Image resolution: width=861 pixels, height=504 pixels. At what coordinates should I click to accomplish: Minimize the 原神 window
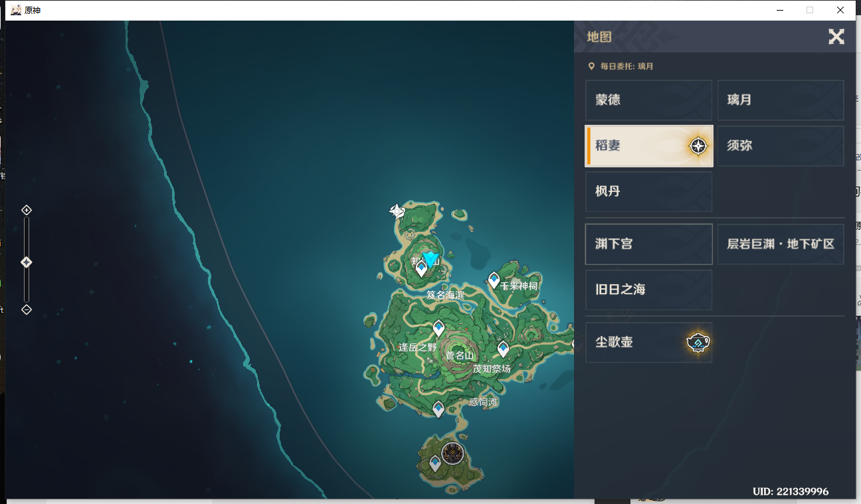(x=780, y=10)
